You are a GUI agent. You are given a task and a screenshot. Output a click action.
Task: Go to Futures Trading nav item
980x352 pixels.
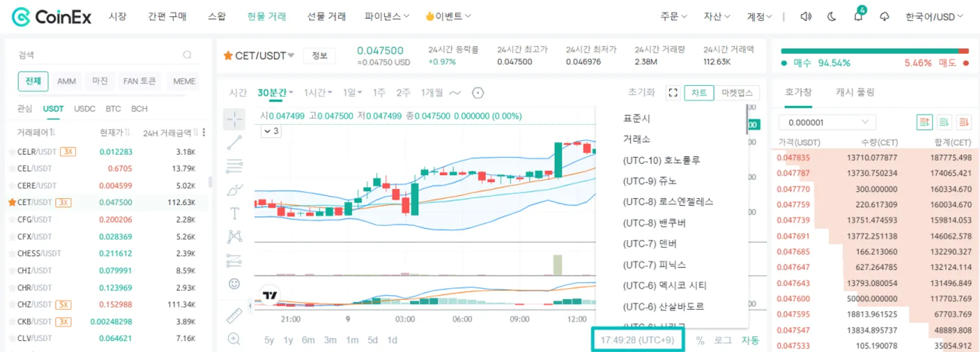pyautogui.click(x=326, y=17)
